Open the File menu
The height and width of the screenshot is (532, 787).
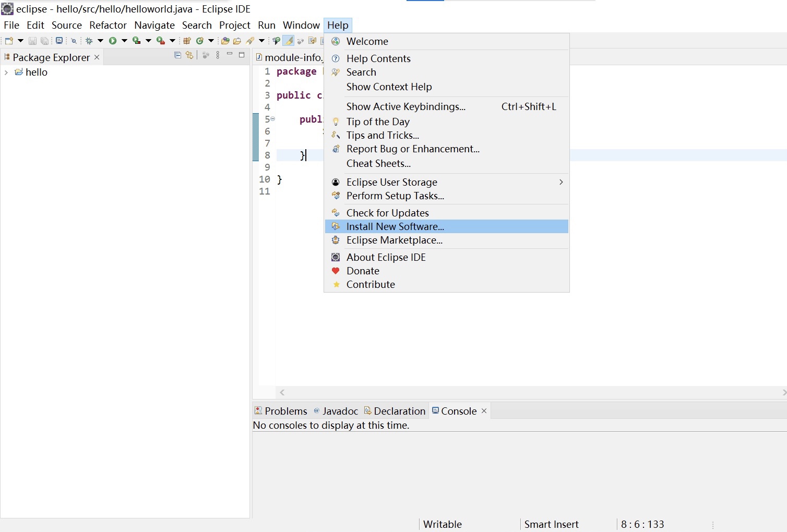tap(11, 25)
